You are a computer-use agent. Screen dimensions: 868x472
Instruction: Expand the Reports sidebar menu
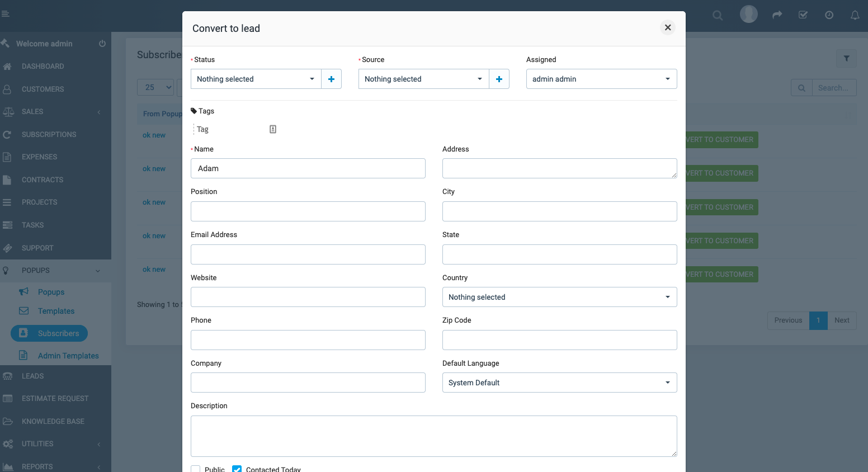coord(55,466)
